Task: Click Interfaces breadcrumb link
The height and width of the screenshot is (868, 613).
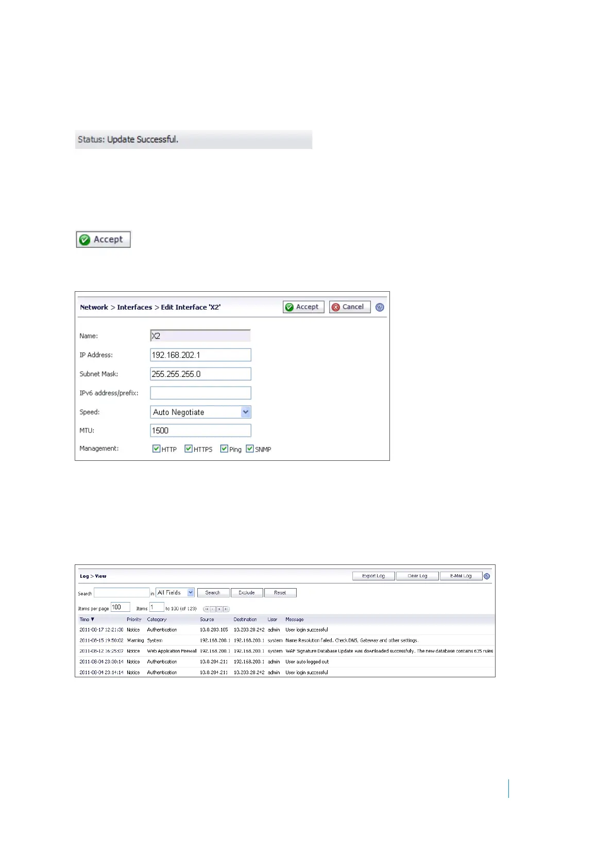Action: (x=134, y=307)
